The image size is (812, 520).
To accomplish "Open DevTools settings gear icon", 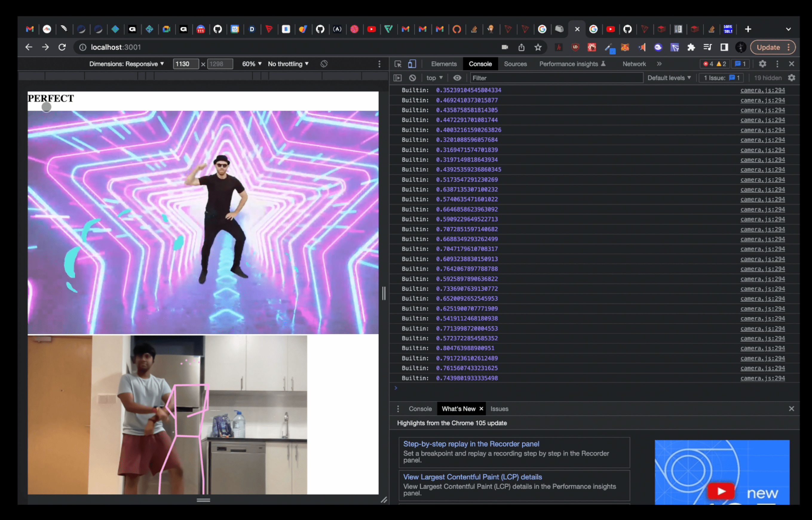I will click(762, 64).
